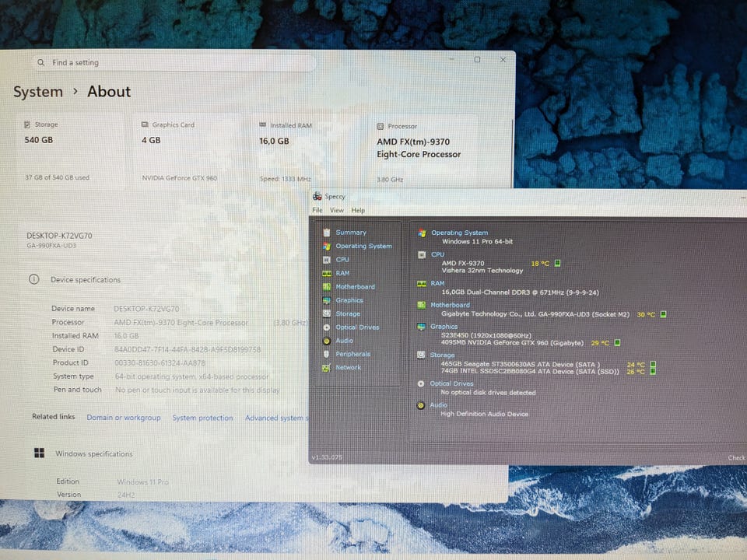Click CPU icon in Speccy summary pane
747x560 pixels.
coord(422,255)
